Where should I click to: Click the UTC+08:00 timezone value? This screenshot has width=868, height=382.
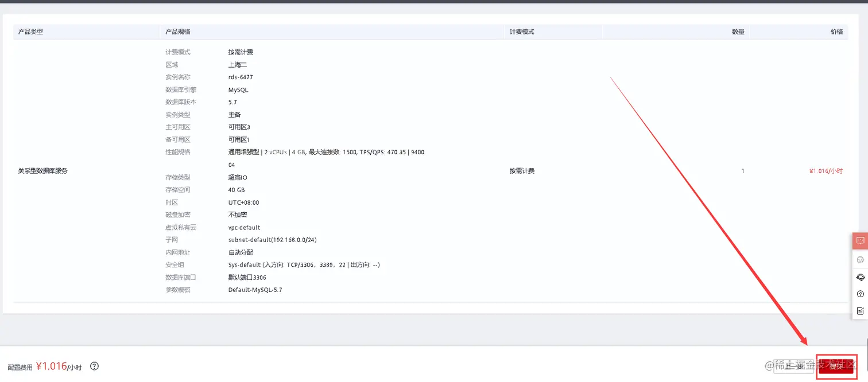point(243,202)
